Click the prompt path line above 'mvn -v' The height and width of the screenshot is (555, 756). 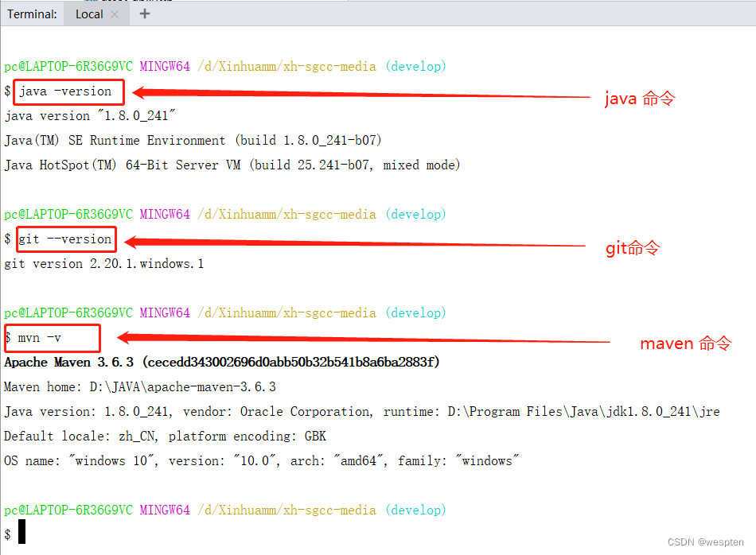(225, 312)
